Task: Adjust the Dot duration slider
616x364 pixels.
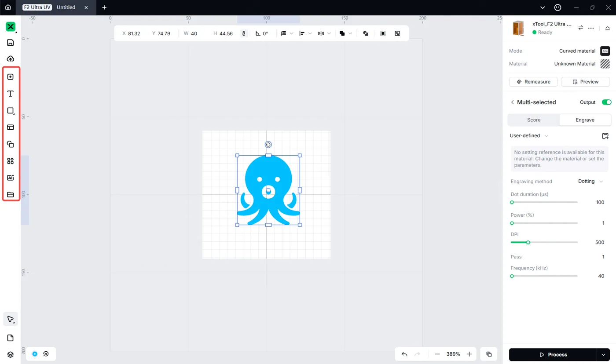Action: coord(544,202)
